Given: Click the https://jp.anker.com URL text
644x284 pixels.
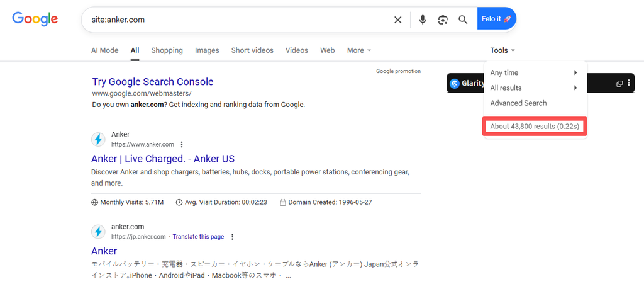Looking at the screenshot, I should point(138,237).
